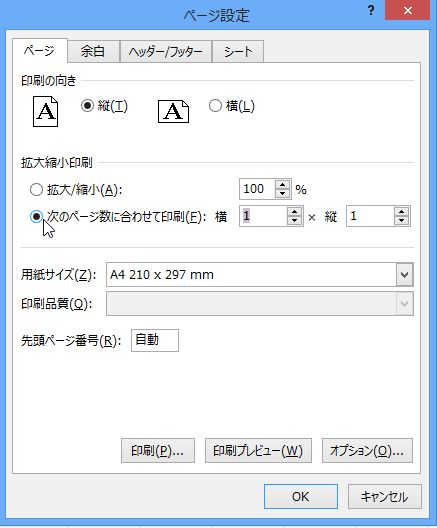The image size is (437, 528).
Task: Select the 縦(T) portrait radio button
Action: (87, 106)
